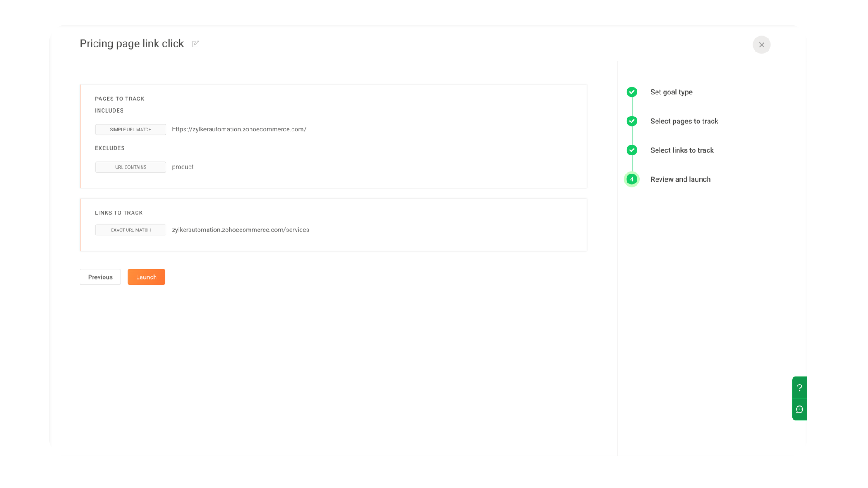Click the included zylkerautomation homepage URL
The width and height of the screenshot is (868, 488).
click(239, 129)
